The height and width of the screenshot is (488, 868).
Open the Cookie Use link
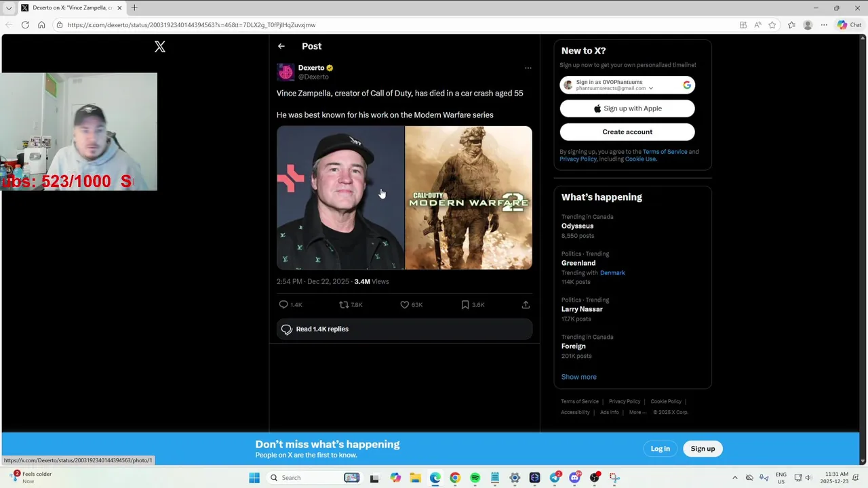click(x=640, y=159)
